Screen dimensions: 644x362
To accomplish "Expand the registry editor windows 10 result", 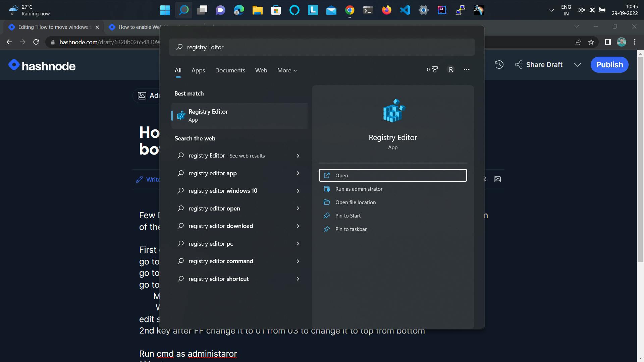I will (299, 191).
